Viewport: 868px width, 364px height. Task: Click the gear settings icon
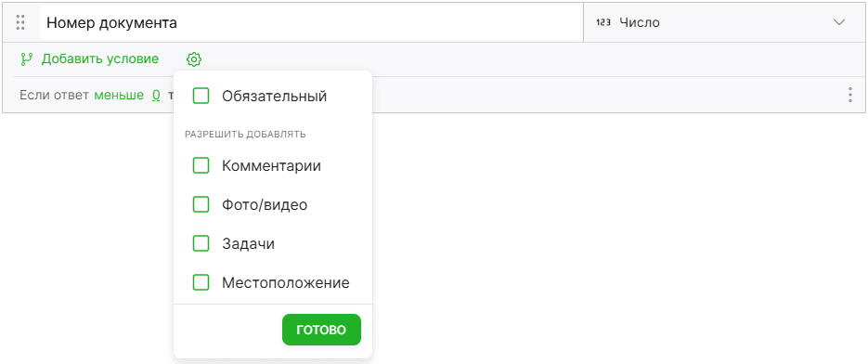(194, 59)
